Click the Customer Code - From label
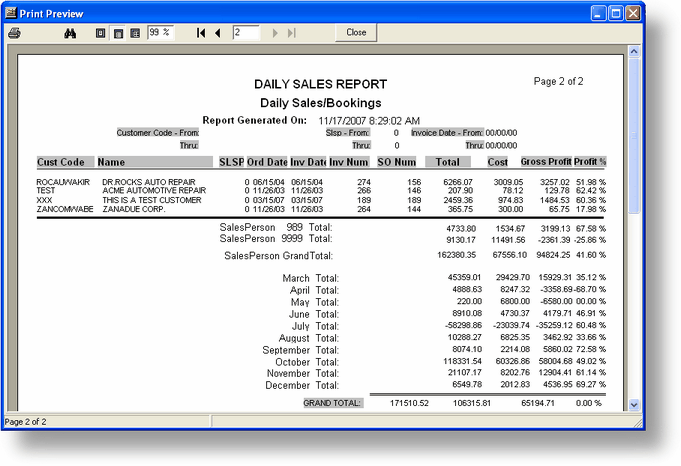 tap(158, 133)
